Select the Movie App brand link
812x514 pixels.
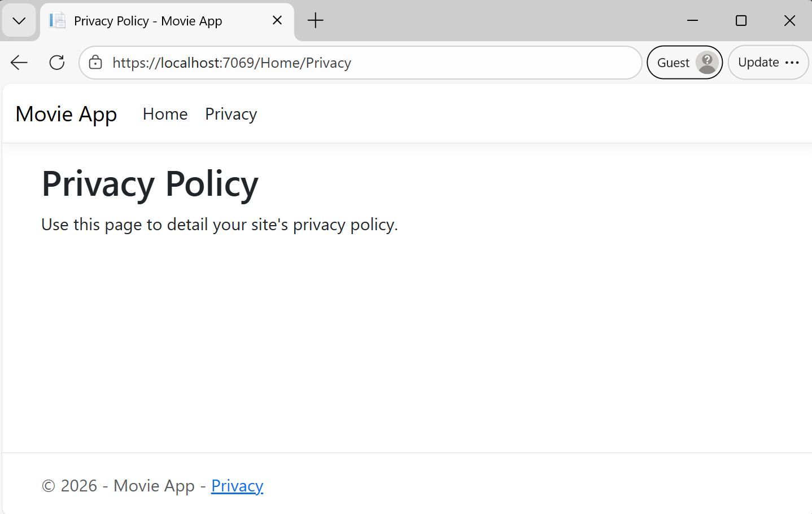click(x=66, y=114)
